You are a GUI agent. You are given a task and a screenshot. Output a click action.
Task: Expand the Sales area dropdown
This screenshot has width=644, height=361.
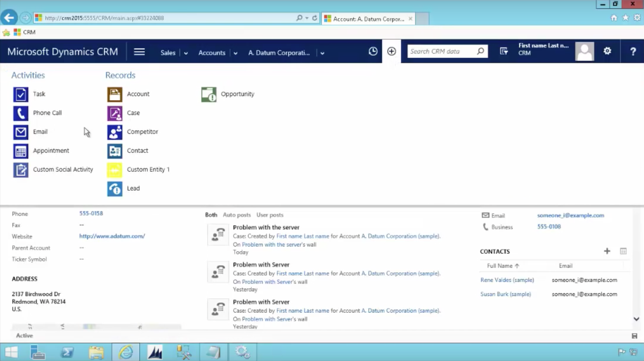186,53
